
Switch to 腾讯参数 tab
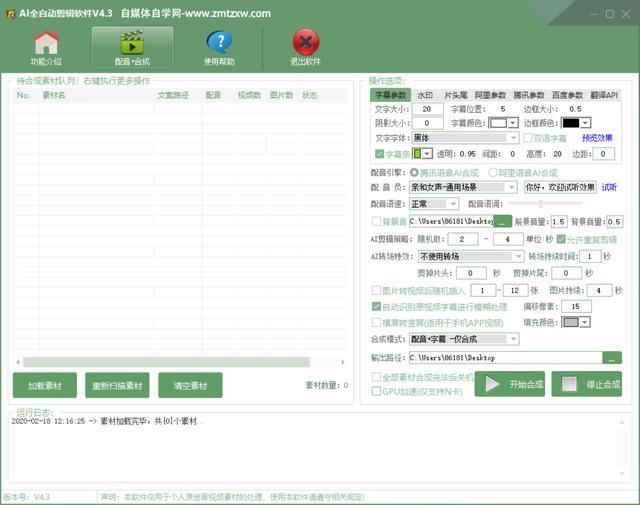[x=529, y=95]
